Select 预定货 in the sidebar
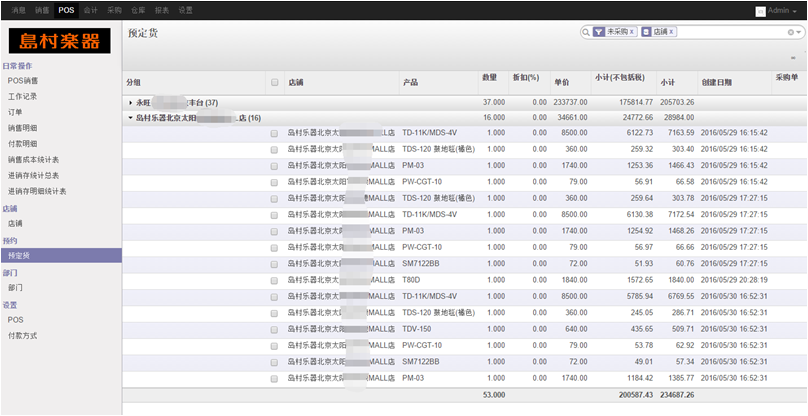 tap(61, 255)
